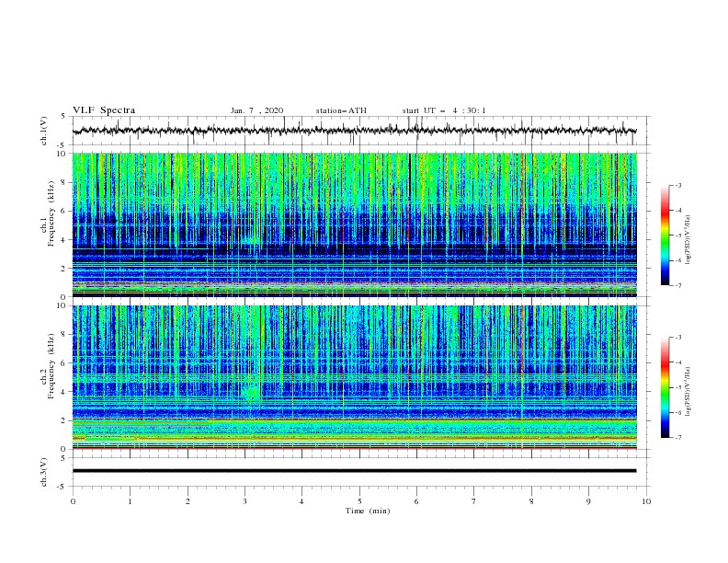The image size is (728, 563).
Task: Click the time axis tick label '0'
Action: tap(73, 501)
